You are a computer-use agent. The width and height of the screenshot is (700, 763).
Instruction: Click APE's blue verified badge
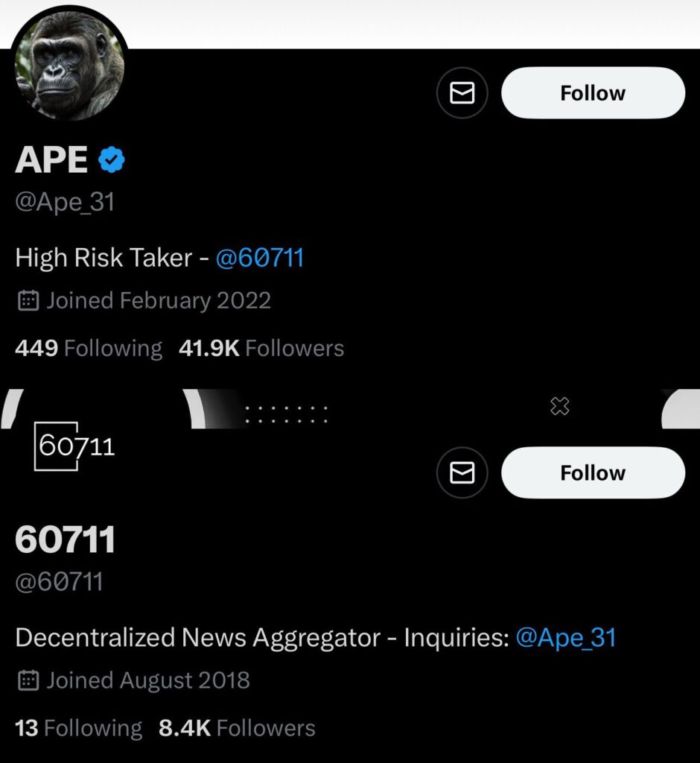(112, 159)
